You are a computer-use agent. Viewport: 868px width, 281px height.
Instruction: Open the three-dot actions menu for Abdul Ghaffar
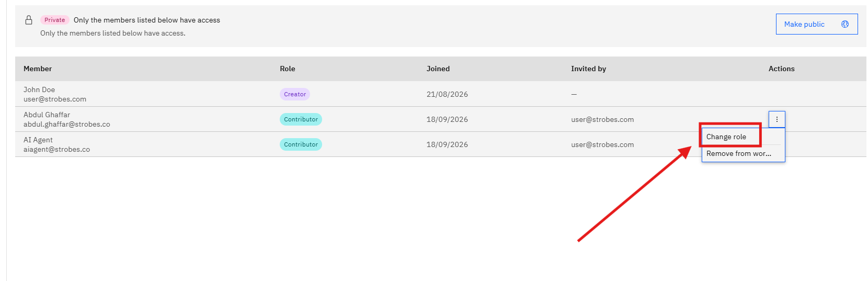(777, 119)
